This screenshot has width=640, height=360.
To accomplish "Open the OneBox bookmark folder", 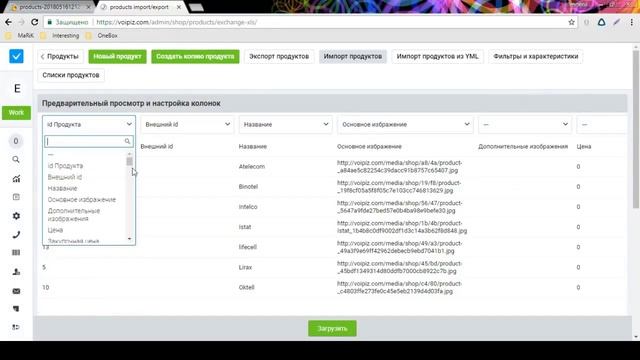I will 102,36.
